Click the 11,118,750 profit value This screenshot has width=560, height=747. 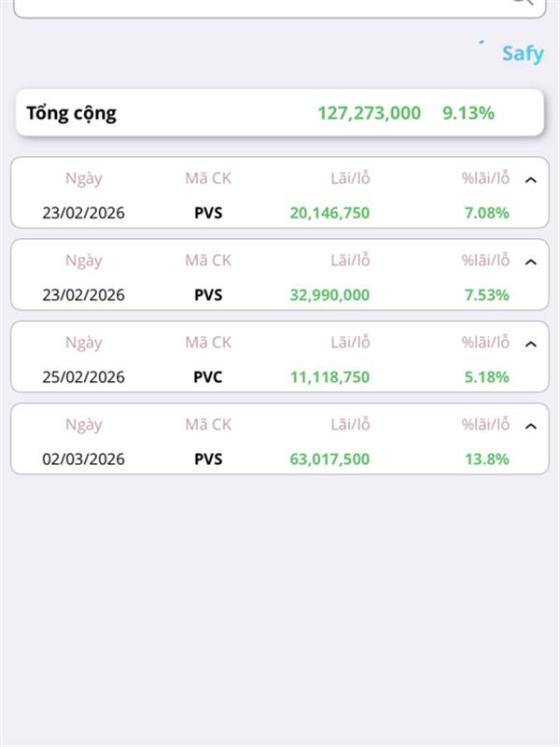pos(329,377)
